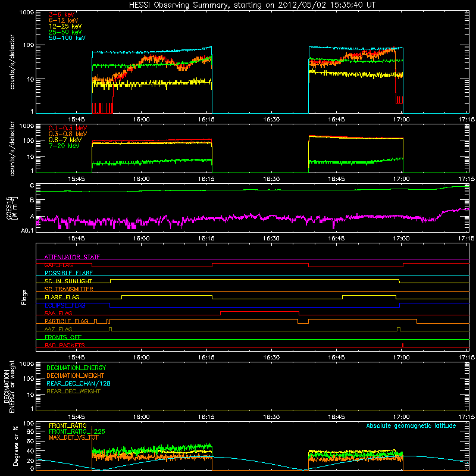
Task: Select the 12-25 keV legend label
Action: coord(65,26)
